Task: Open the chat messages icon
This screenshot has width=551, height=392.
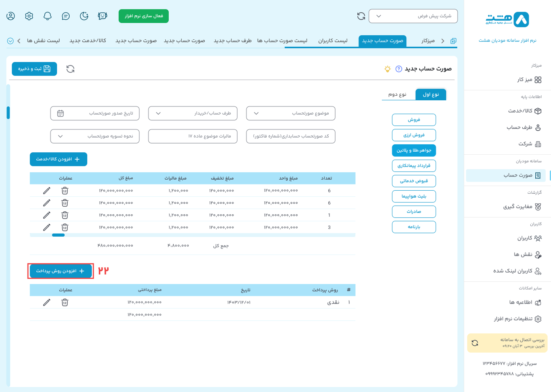Action: [66, 16]
